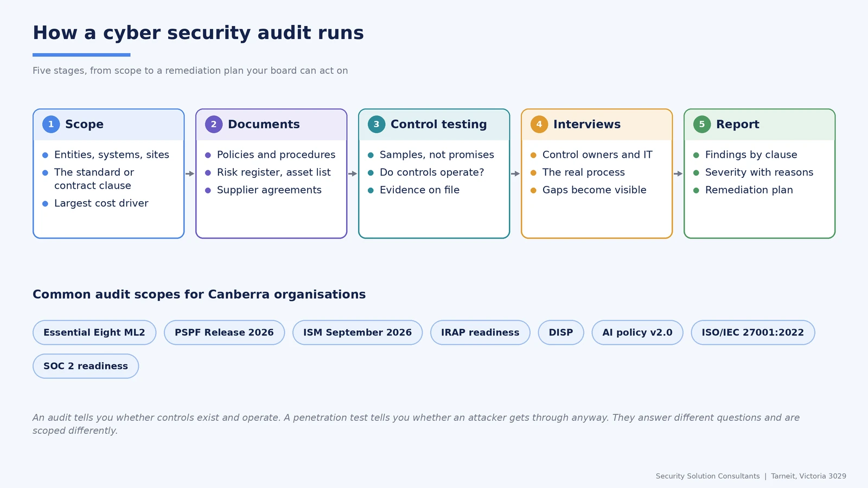Pick the ISM September 2026 chip
The height and width of the screenshot is (488, 868).
pos(358,332)
